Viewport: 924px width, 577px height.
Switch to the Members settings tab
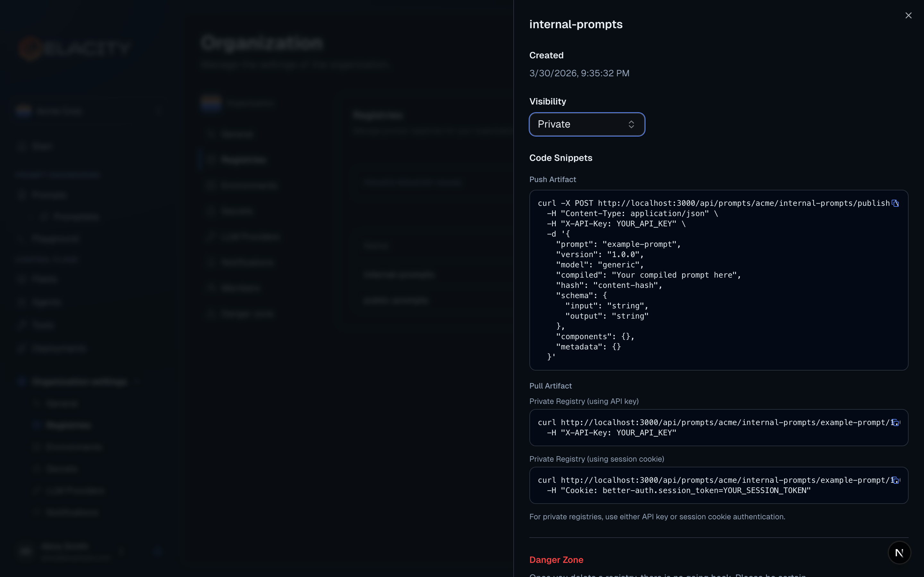pyautogui.click(x=241, y=288)
